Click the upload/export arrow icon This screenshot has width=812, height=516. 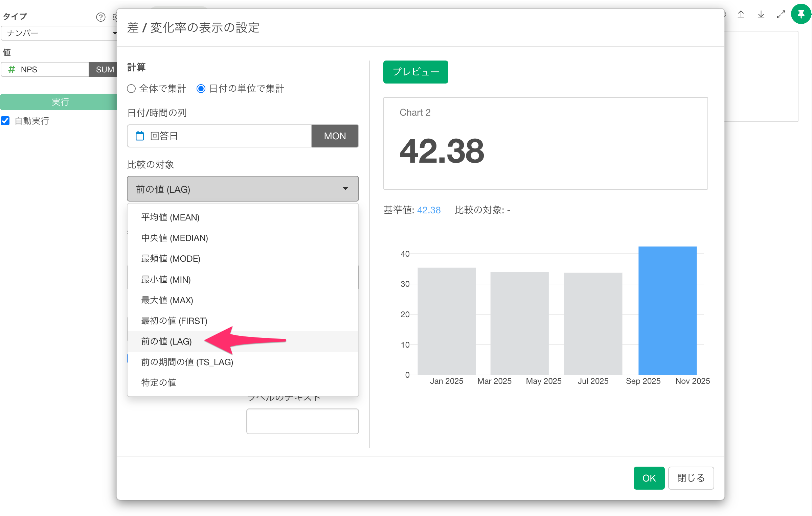click(x=741, y=15)
